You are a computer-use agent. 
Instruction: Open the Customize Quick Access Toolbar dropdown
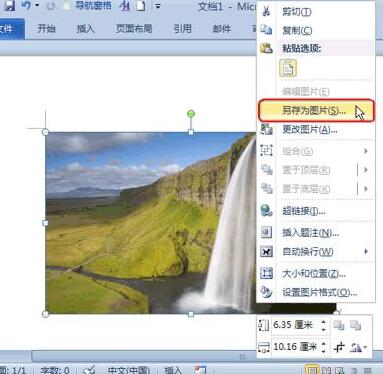[158, 6]
